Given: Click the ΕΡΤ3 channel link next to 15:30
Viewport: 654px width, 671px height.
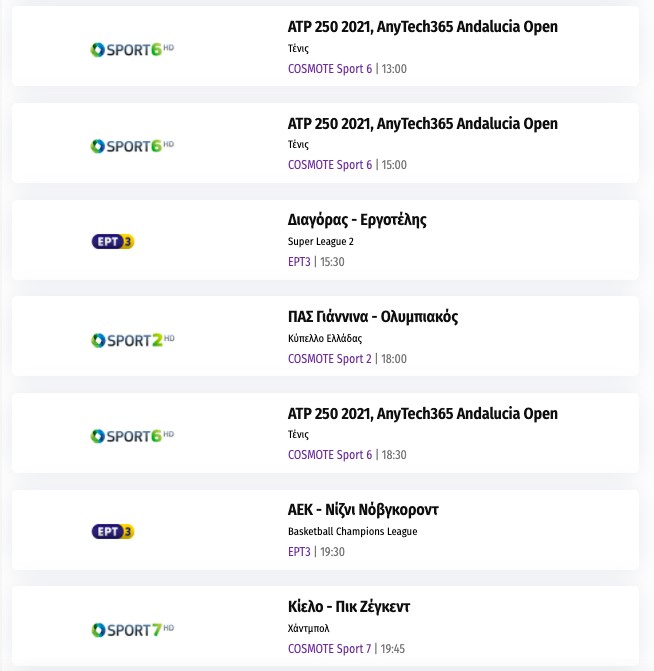Looking at the screenshot, I should tap(299, 262).
